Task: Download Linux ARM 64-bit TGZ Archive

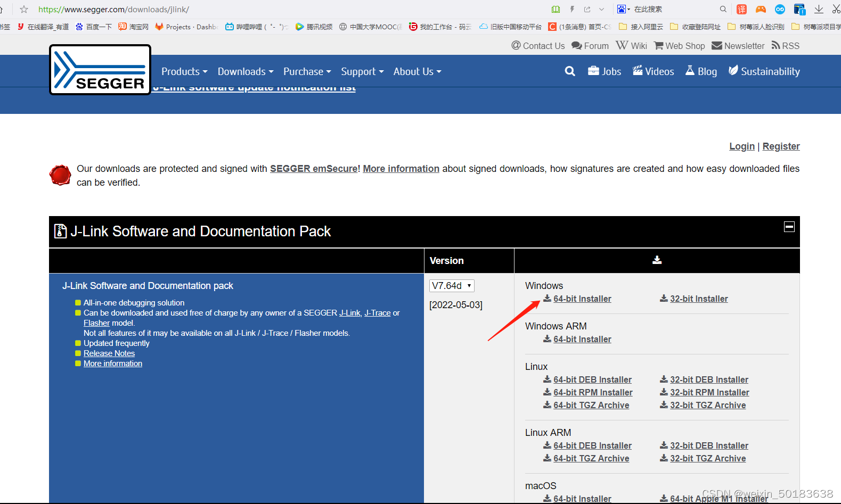Action: pyautogui.click(x=586, y=459)
